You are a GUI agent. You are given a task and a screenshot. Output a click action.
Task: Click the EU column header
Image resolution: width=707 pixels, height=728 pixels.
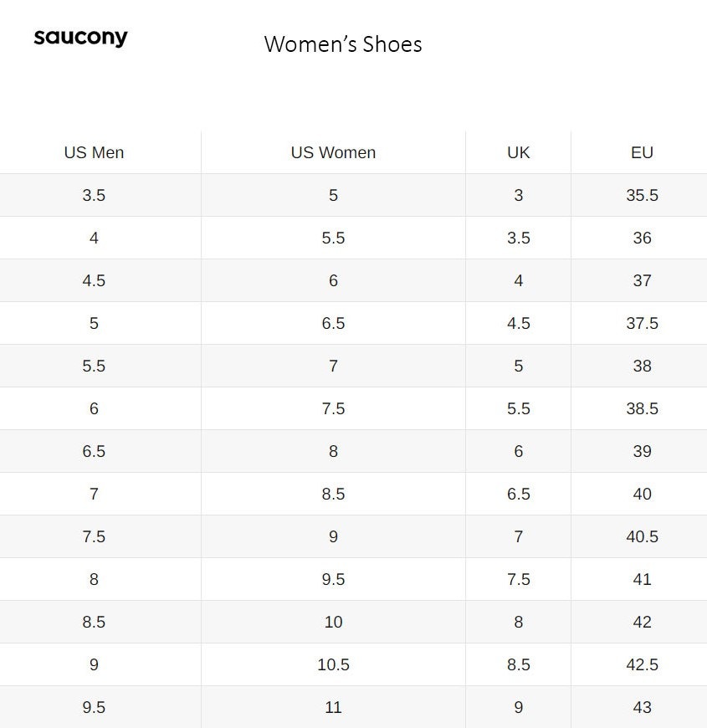pos(642,152)
